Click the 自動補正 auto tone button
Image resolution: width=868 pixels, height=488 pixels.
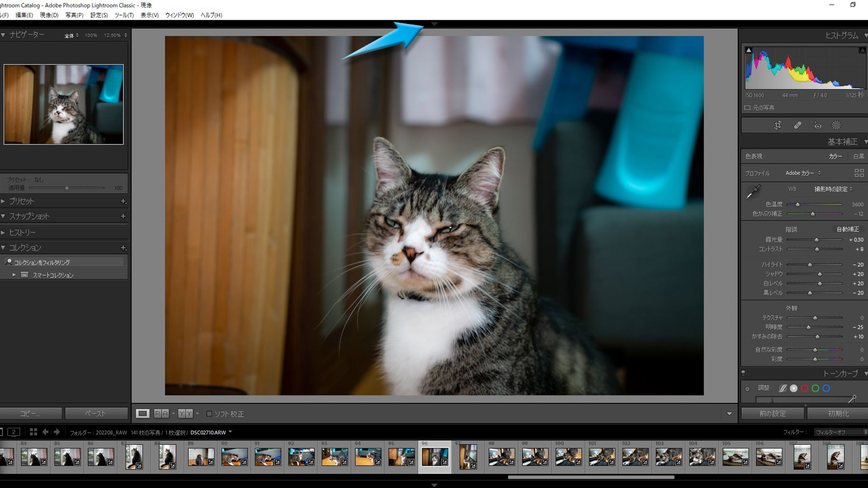coord(848,229)
